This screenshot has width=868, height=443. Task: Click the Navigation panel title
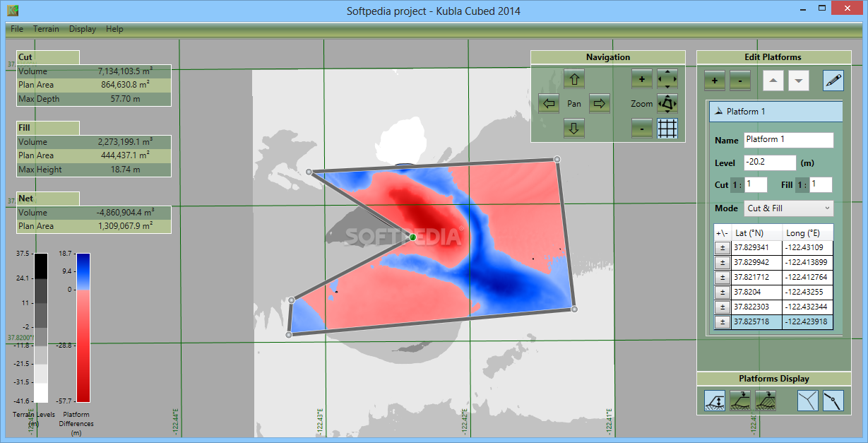point(608,57)
